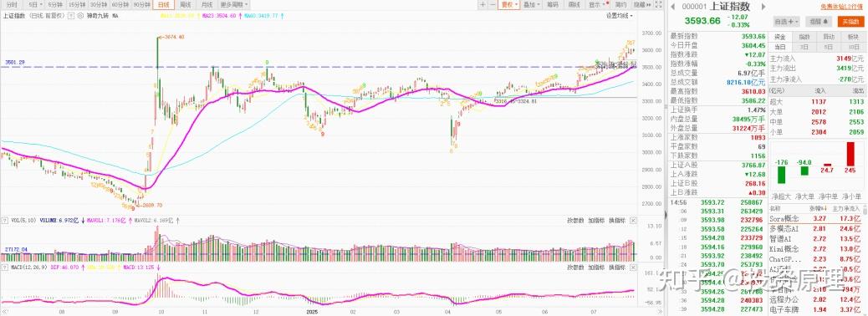Select the 60分钟 period

(x=120, y=4)
